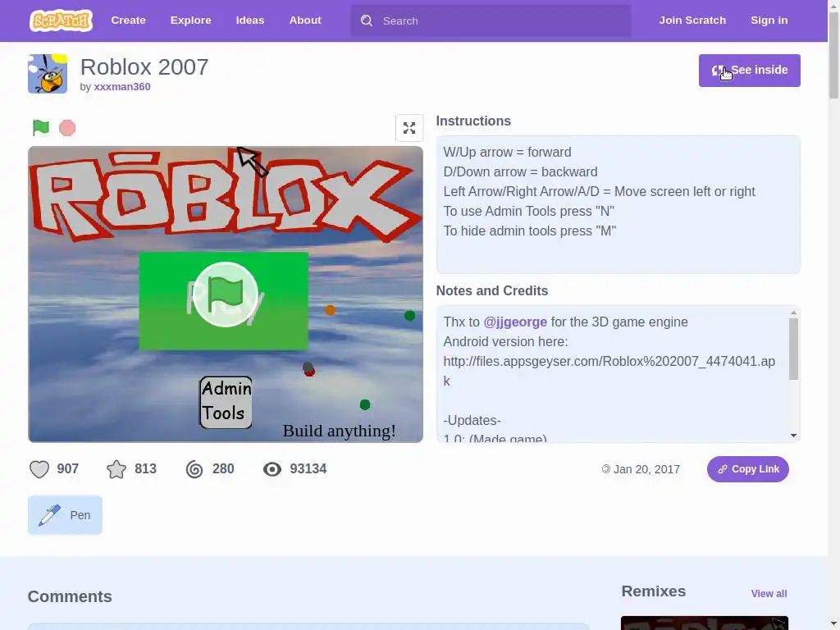
Task: Click the '93134' views count
Action: [308, 468]
